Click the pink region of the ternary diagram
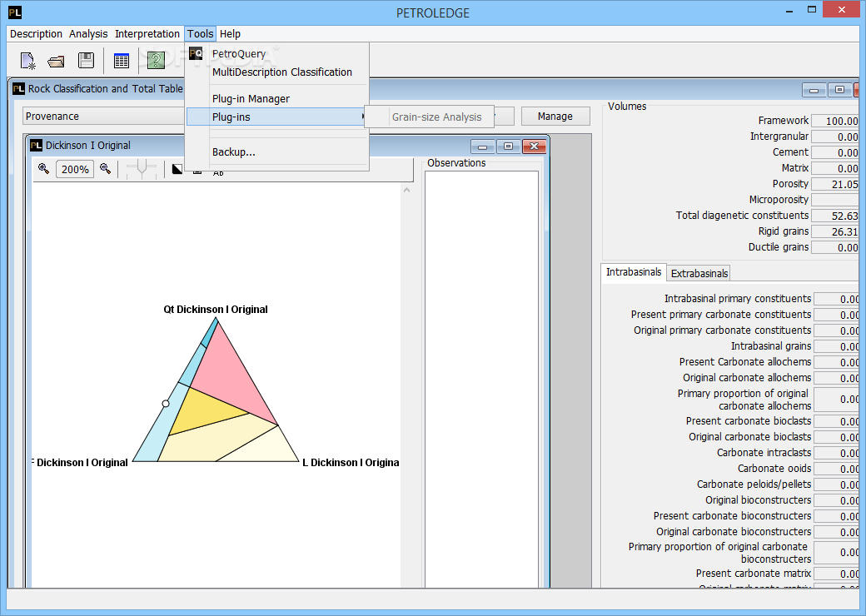866x616 pixels. coord(229,375)
